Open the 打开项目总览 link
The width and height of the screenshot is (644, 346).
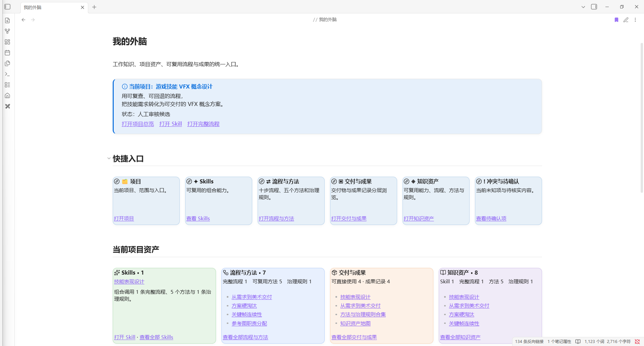coord(138,124)
